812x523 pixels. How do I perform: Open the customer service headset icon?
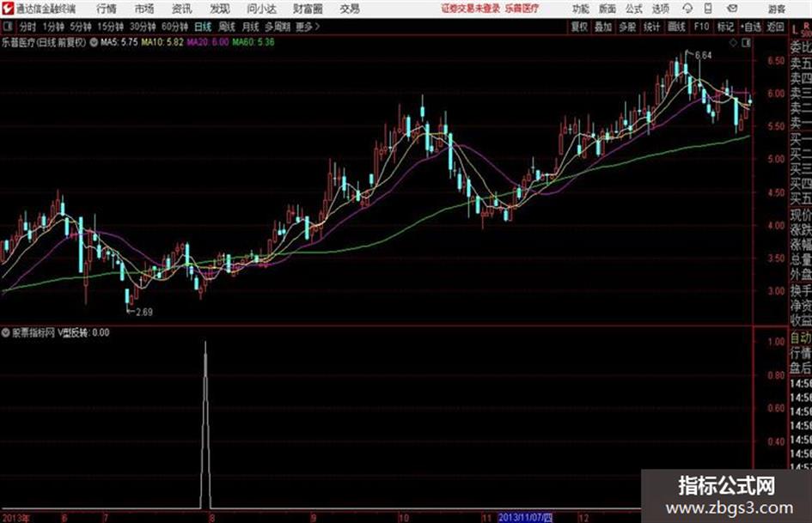687,9
